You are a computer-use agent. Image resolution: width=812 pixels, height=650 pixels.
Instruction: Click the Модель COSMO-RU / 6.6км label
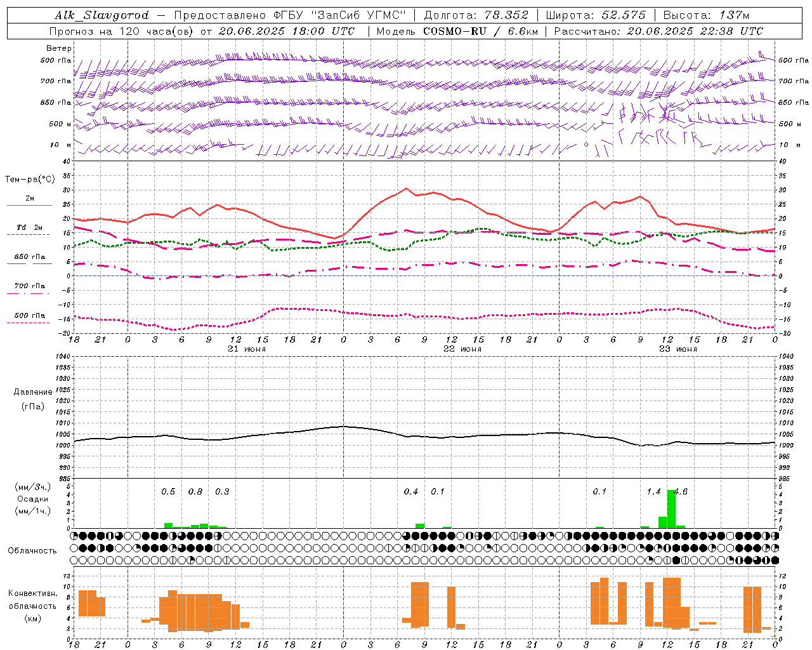(x=457, y=31)
